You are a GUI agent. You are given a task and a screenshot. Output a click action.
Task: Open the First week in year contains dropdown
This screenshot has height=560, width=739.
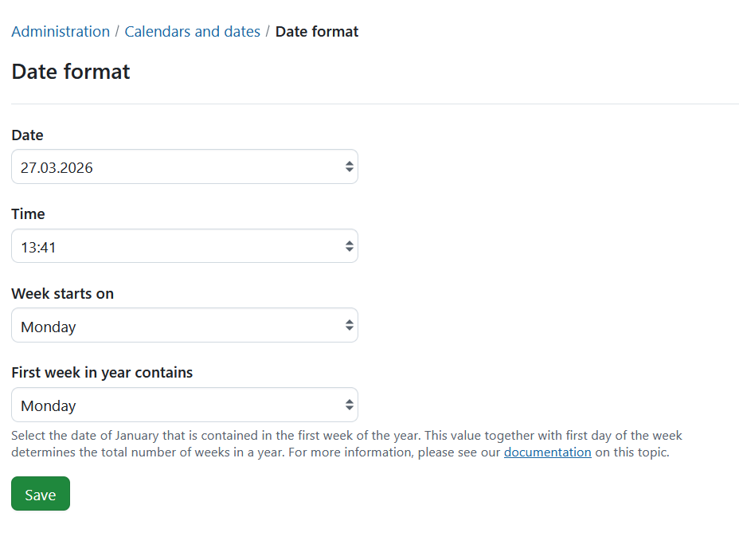point(185,405)
